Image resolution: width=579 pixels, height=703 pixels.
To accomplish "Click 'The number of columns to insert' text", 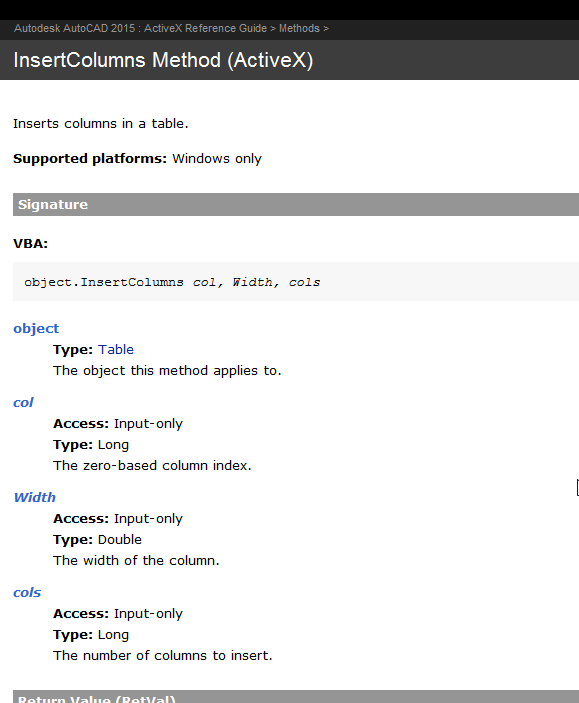I will tap(163, 655).
